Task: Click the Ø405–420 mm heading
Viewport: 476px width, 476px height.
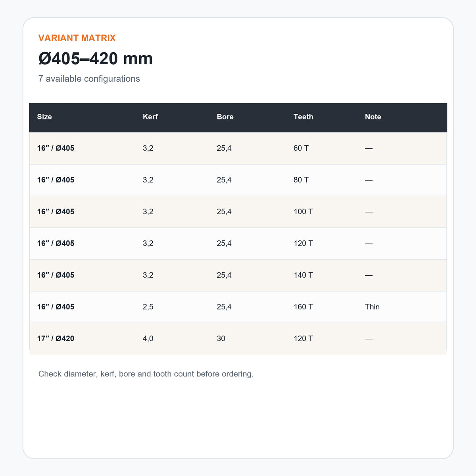Action: tap(96, 59)
